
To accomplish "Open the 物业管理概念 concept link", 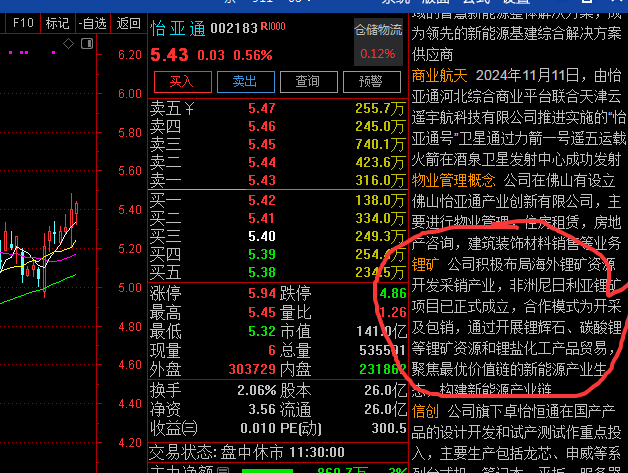I will 453,181.
